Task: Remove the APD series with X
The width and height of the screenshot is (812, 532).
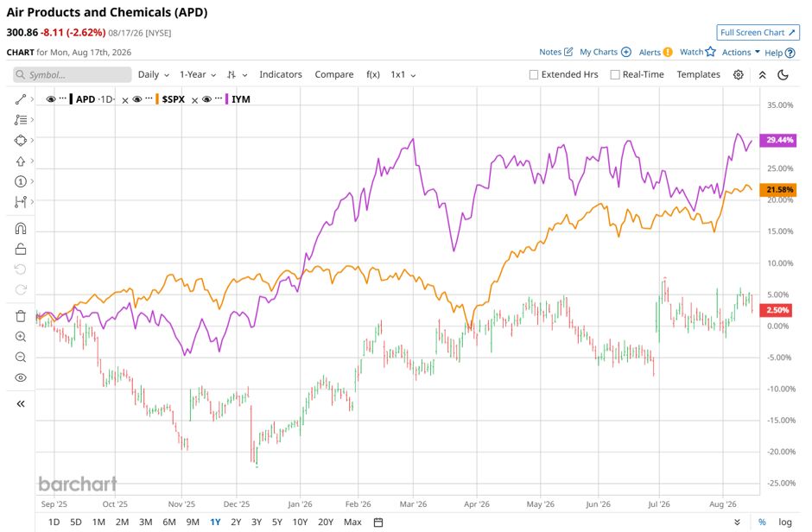Action: [x=124, y=100]
